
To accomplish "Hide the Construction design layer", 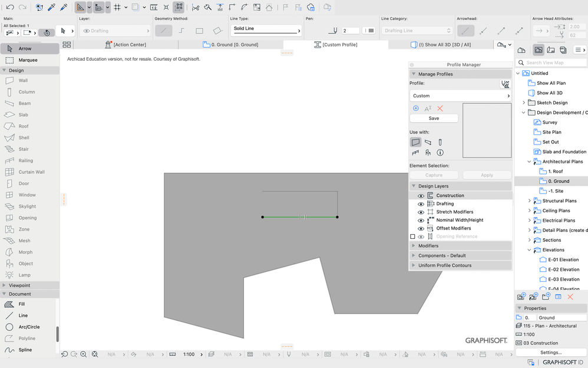I will coord(421,196).
